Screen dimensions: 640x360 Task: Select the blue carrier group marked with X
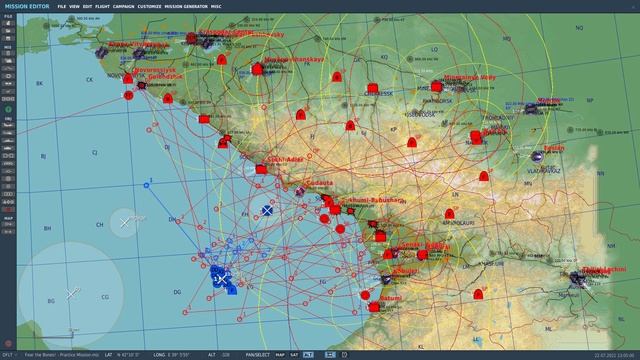pos(222,280)
